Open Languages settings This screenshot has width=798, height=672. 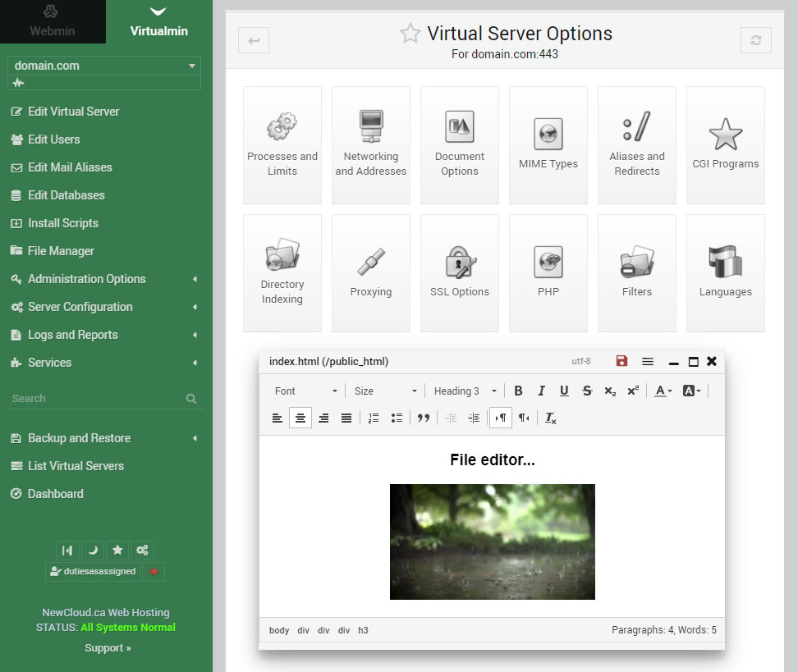point(725,273)
